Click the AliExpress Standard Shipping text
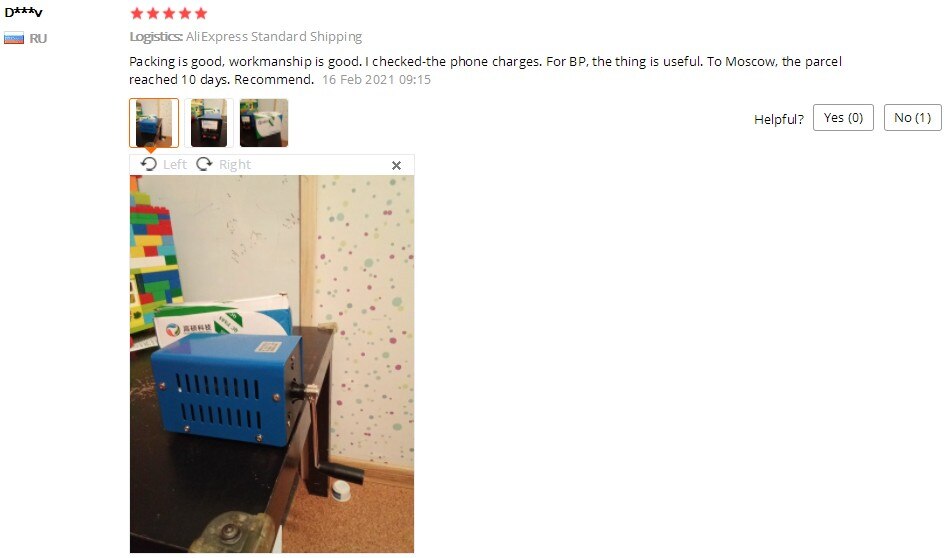The image size is (947, 558). coord(274,37)
